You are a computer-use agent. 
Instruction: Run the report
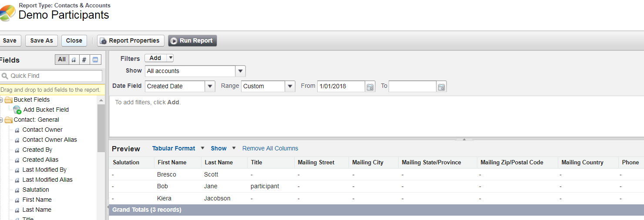(x=192, y=40)
